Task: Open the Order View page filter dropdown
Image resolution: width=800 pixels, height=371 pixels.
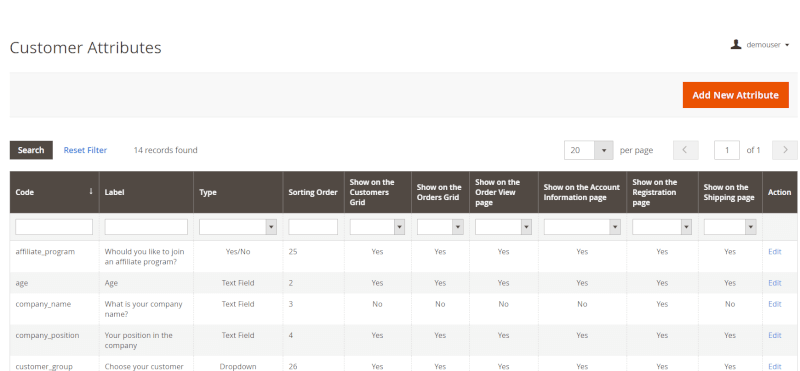Action: 504,227
